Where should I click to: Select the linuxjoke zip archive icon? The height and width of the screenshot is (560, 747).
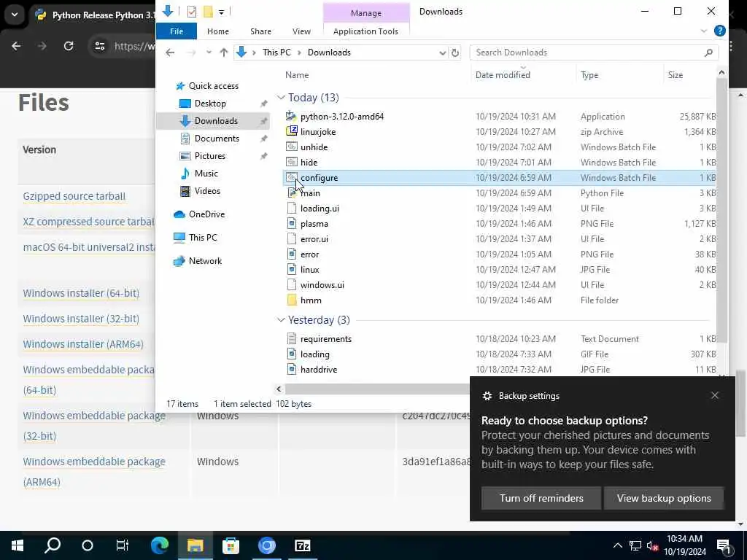(x=291, y=131)
